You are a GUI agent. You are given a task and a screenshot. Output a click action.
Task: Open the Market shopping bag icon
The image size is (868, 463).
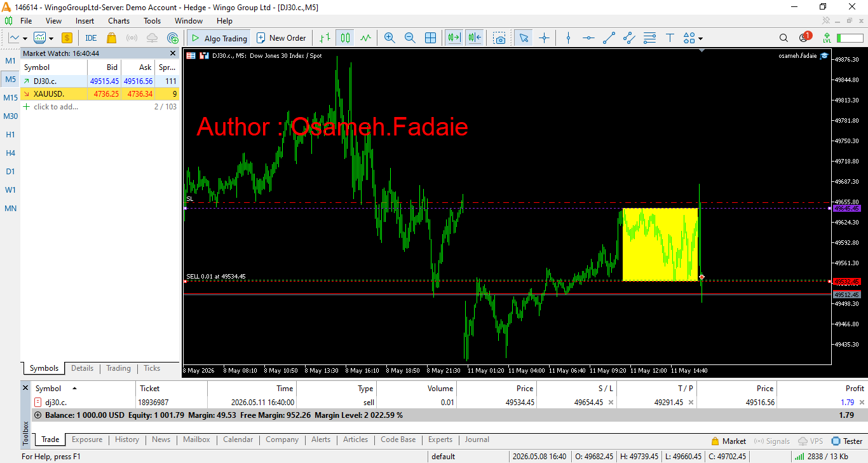point(111,38)
